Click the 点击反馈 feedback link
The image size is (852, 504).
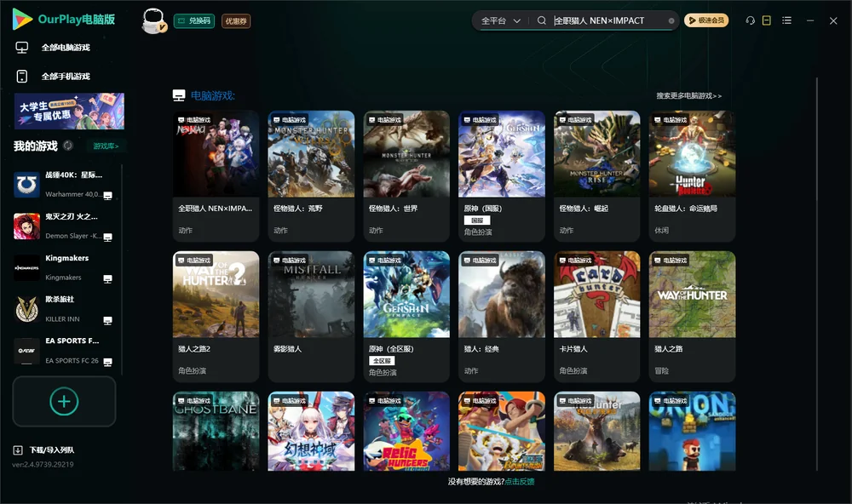click(520, 481)
